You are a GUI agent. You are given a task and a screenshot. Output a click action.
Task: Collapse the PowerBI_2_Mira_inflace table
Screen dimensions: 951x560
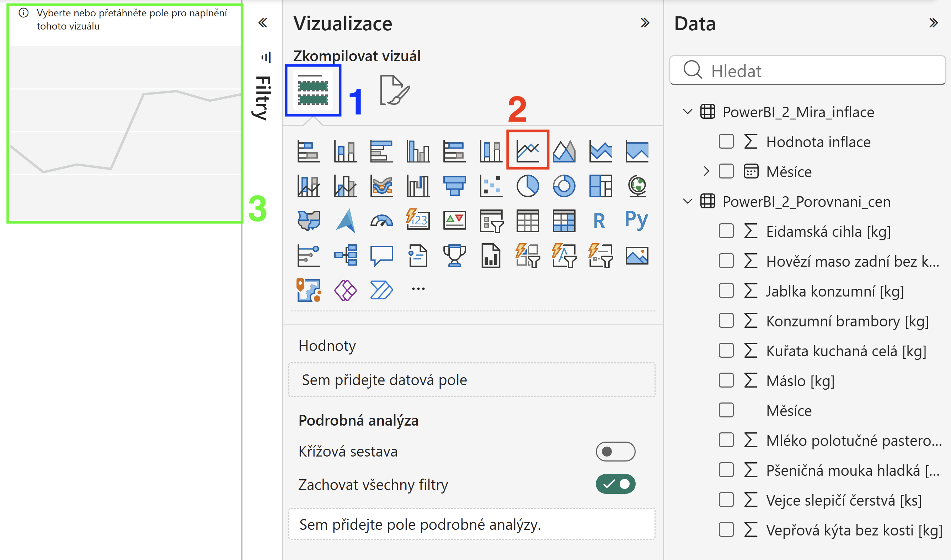click(x=688, y=112)
